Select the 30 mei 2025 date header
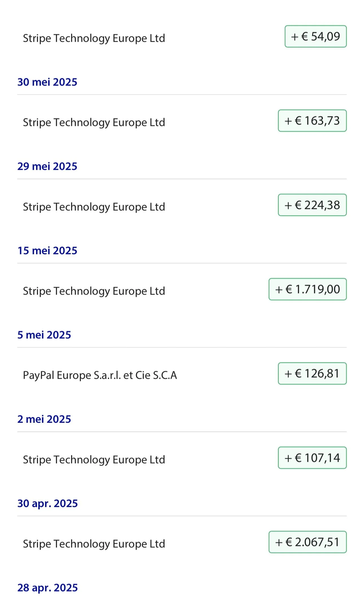 [x=47, y=82]
